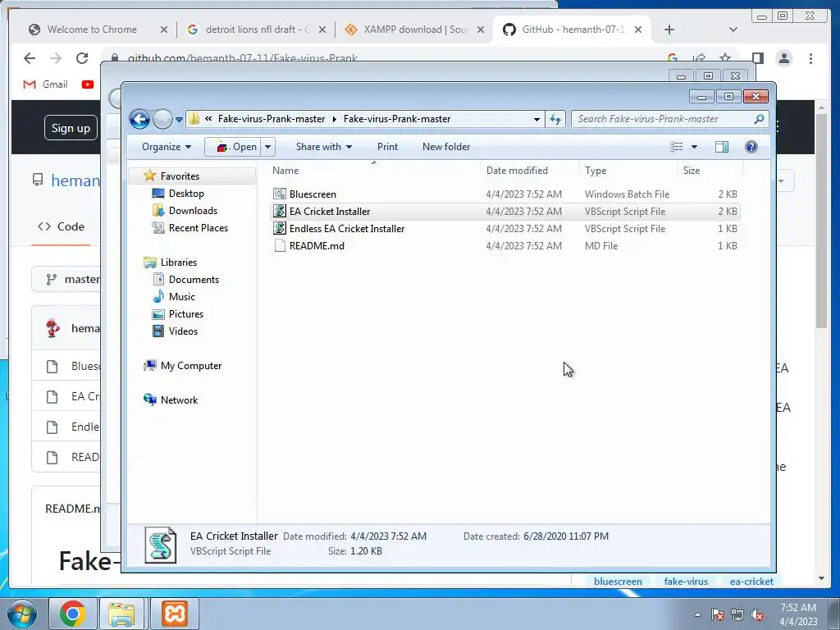Screen dimensions: 840x630
Task: Open a new Chrome tab
Action: 669,30
